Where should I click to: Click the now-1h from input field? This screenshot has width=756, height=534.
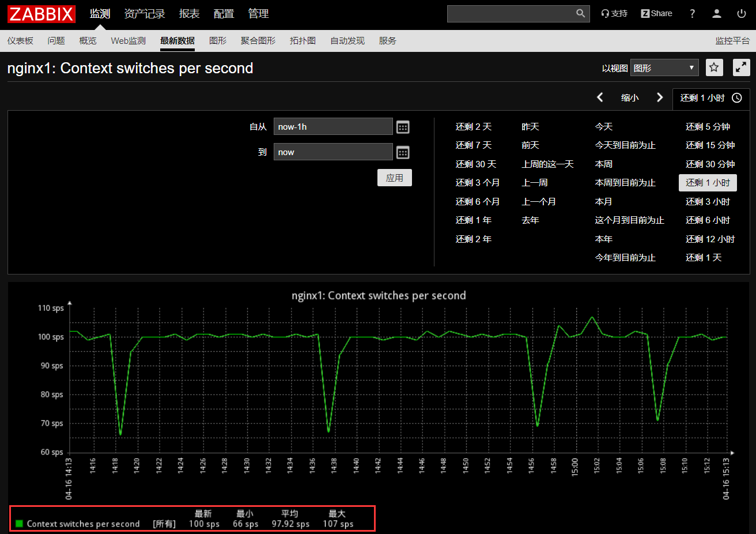332,127
